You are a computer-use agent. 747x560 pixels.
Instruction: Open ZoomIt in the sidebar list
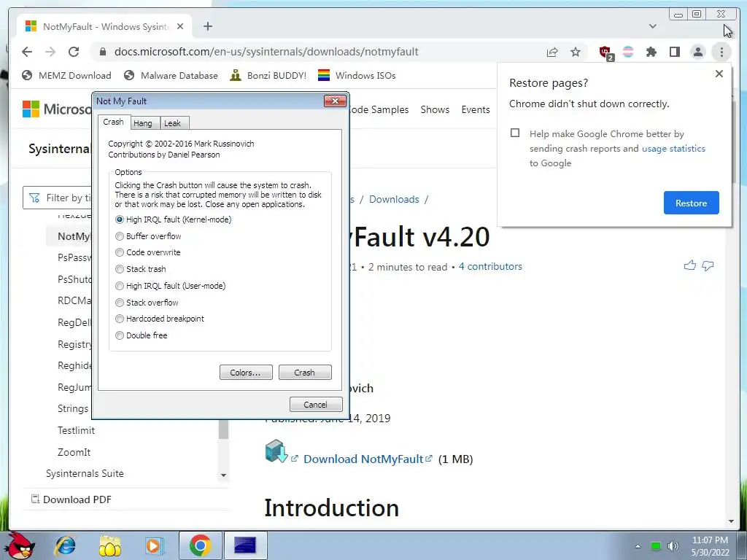[x=74, y=452]
